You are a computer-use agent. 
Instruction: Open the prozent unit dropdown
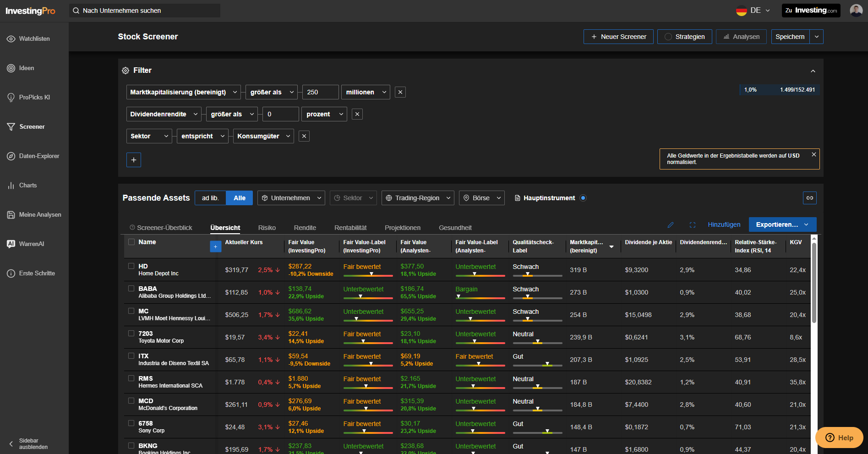tap(324, 114)
